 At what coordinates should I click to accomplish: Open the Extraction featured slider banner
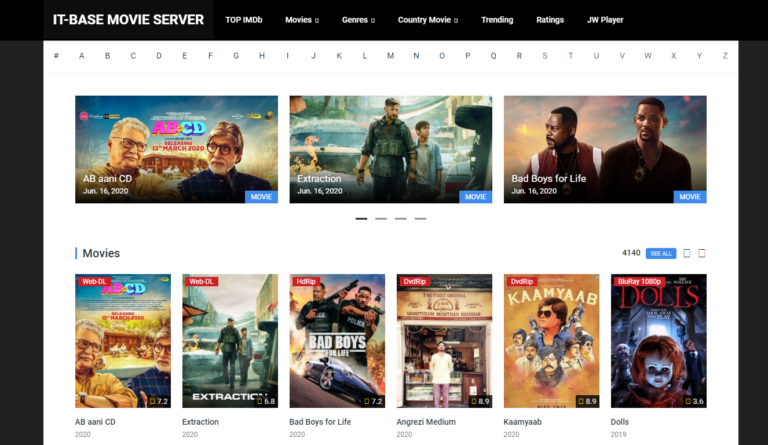(x=391, y=149)
